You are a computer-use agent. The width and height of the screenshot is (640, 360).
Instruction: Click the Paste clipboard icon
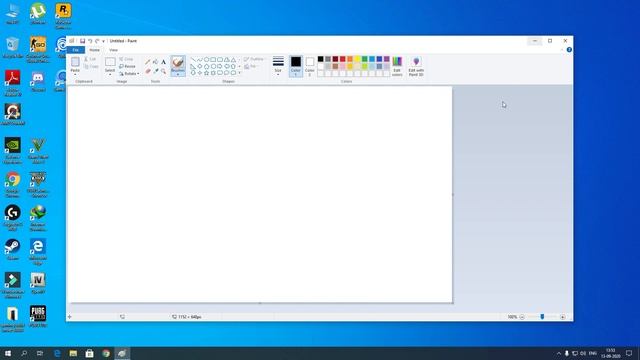[x=75, y=62]
